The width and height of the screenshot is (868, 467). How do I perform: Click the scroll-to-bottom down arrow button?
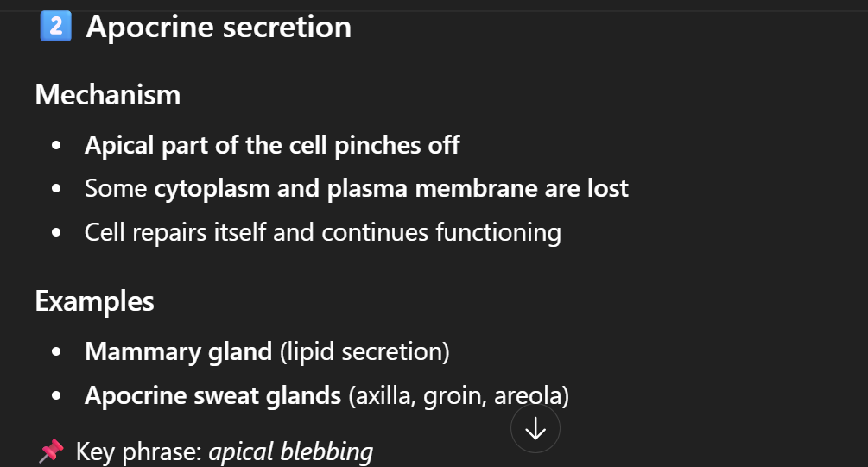click(535, 429)
